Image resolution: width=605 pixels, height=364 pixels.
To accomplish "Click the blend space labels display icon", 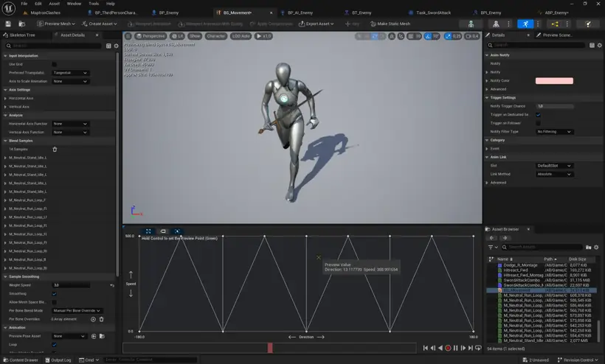I will pos(163,231).
